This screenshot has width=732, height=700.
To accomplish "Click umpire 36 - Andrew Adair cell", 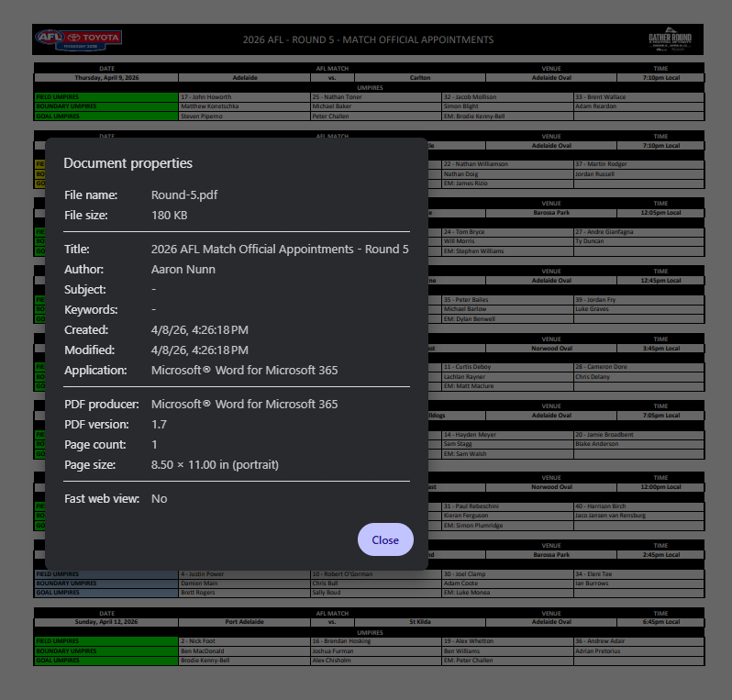I will coord(602,640).
